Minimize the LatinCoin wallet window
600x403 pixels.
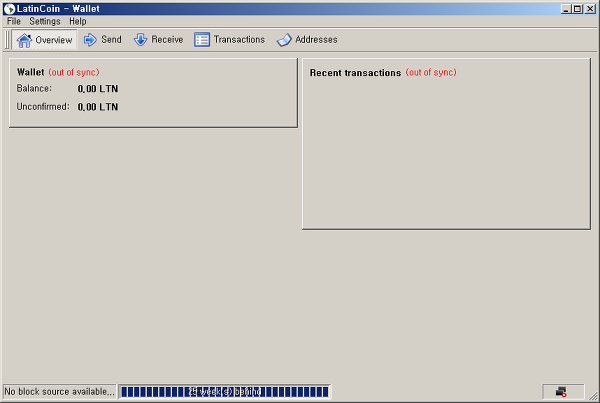[566, 9]
